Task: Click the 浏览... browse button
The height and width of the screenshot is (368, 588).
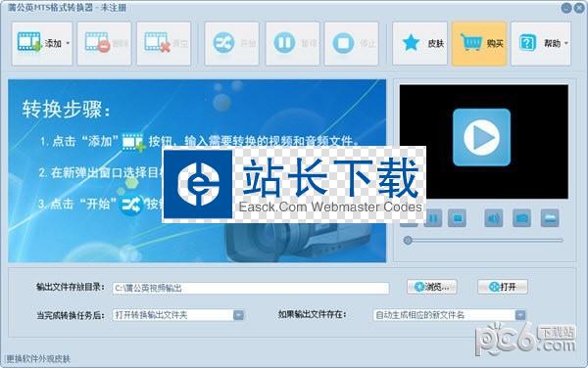Action: pyautogui.click(x=432, y=287)
